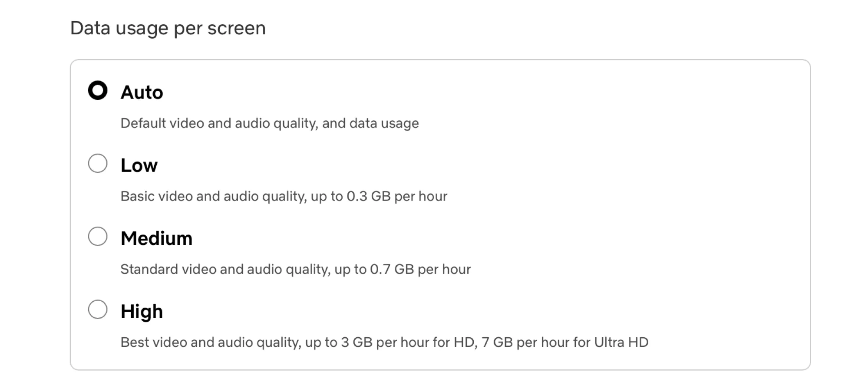Viewport: 868px width, 392px height.
Task: Click the Medium option label
Action: tap(156, 237)
